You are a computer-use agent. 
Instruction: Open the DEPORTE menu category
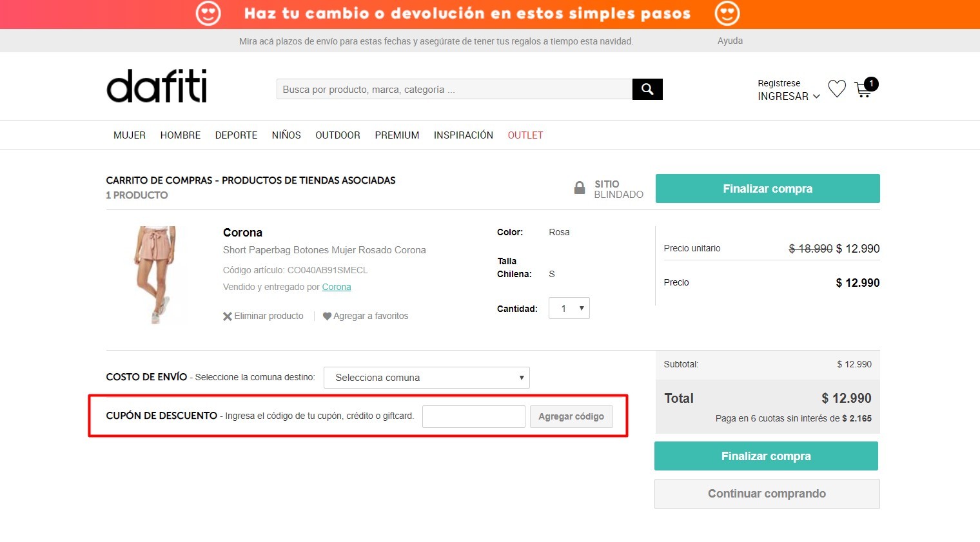[x=236, y=135]
